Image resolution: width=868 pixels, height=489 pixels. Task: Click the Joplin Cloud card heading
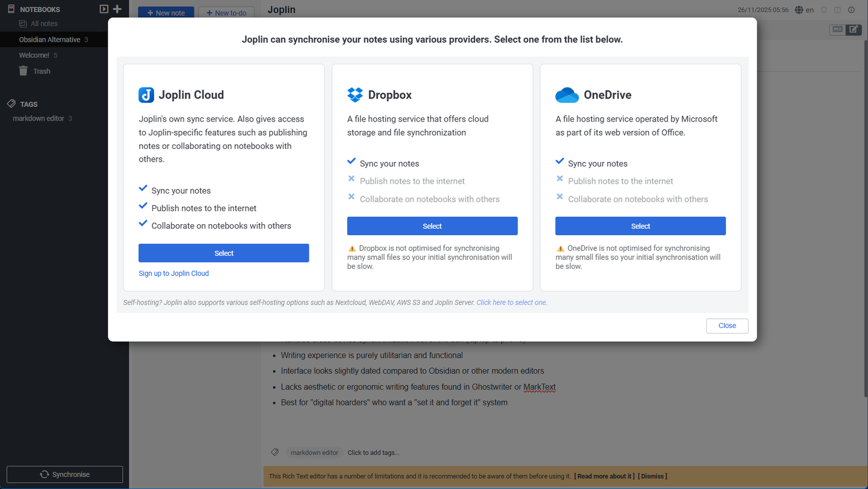pyautogui.click(x=191, y=95)
